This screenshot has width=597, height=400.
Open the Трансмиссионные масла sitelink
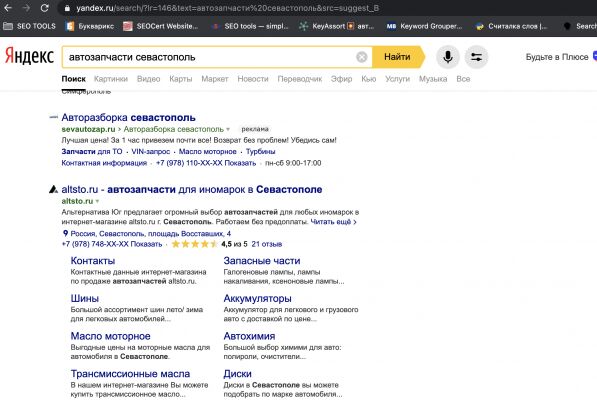click(130, 374)
